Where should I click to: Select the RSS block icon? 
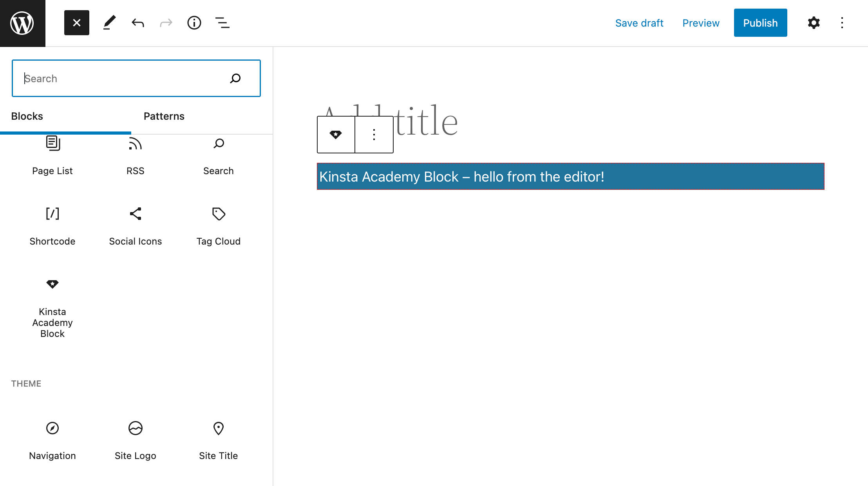click(135, 143)
